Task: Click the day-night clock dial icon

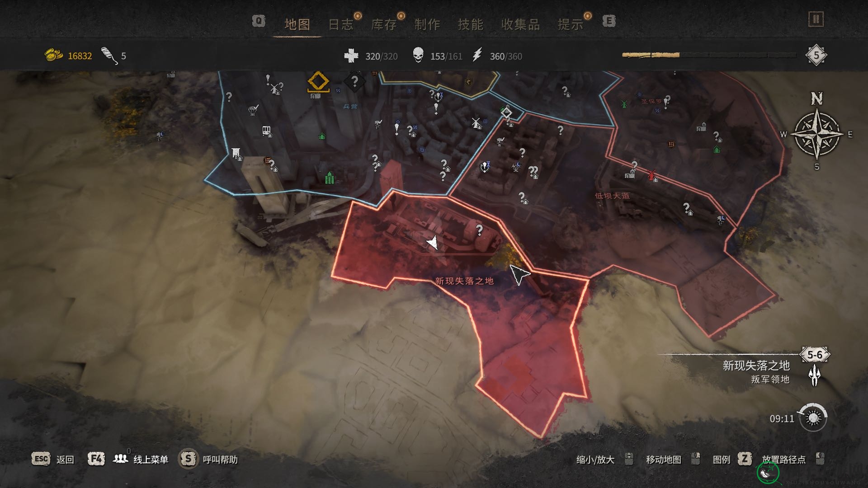Action: [x=813, y=418]
